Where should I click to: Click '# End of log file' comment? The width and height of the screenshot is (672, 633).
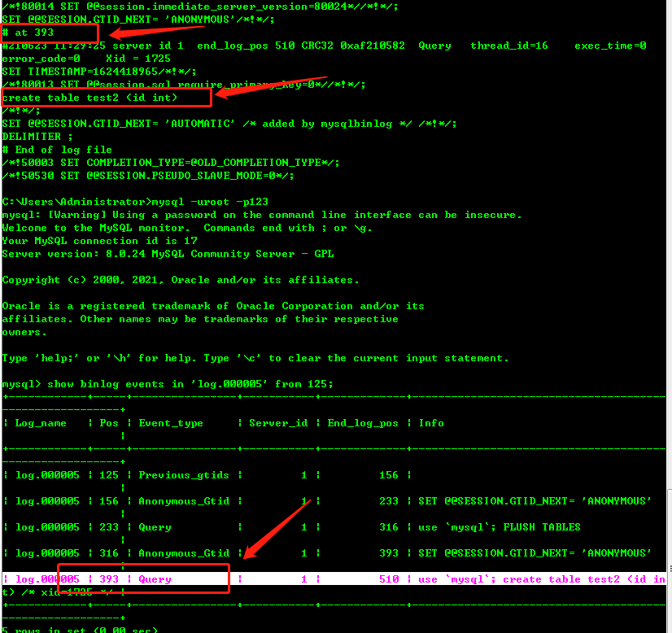(x=57, y=150)
